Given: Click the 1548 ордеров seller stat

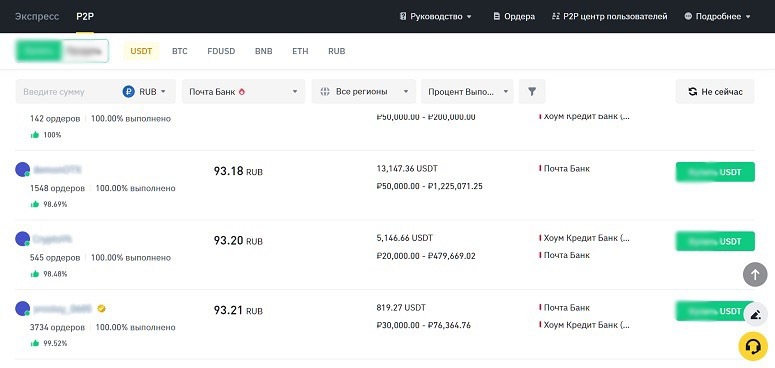Looking at the screenshot, I should point(57,189).
